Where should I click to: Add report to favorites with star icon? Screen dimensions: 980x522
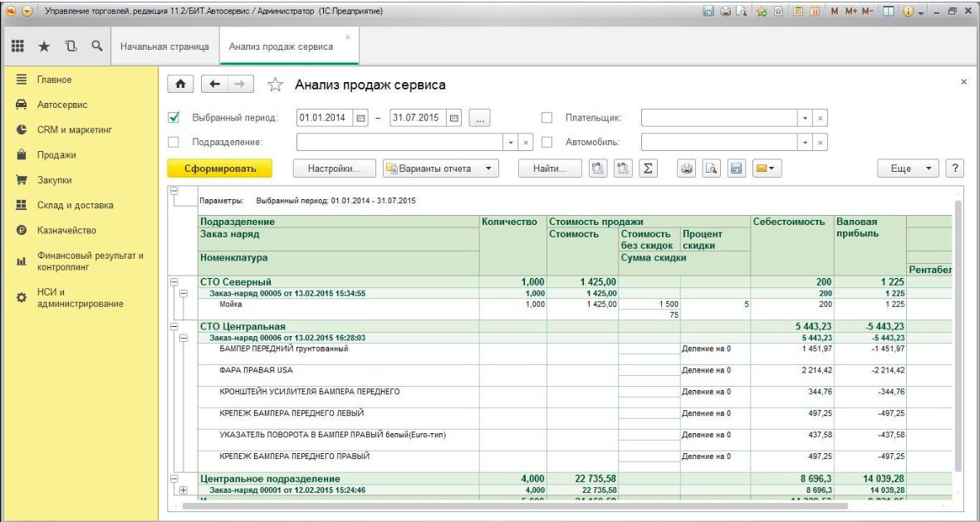click(273, 85)
